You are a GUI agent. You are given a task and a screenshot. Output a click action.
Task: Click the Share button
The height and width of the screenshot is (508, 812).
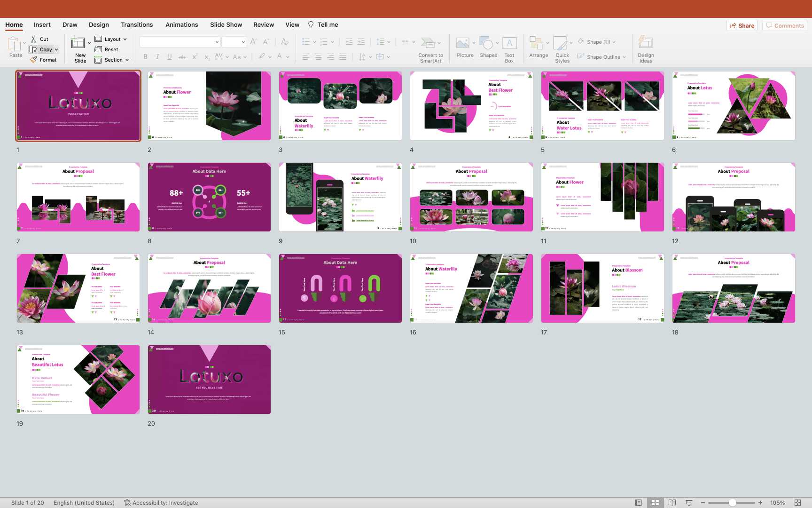(742, 25)
